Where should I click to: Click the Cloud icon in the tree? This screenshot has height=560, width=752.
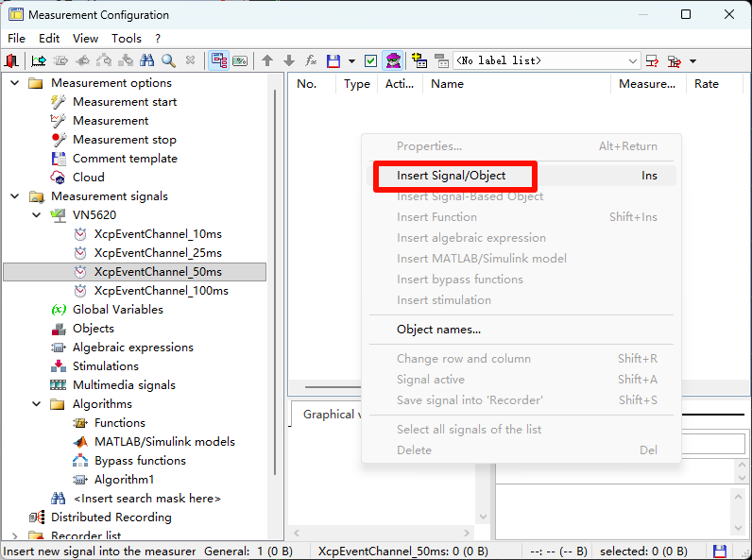[x=58, y=178]
